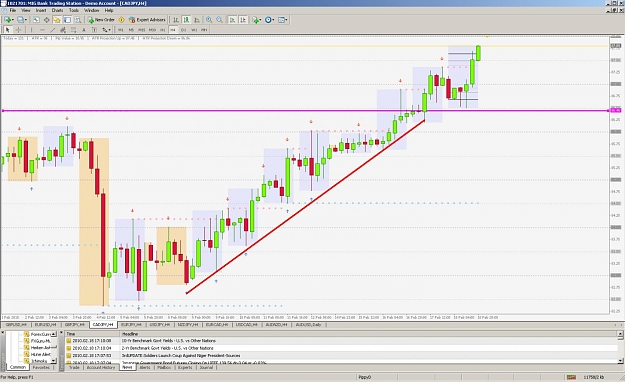The height and width of the screenshot is (382, 625).
Task: Open the Tools menu
Action: 74,10
